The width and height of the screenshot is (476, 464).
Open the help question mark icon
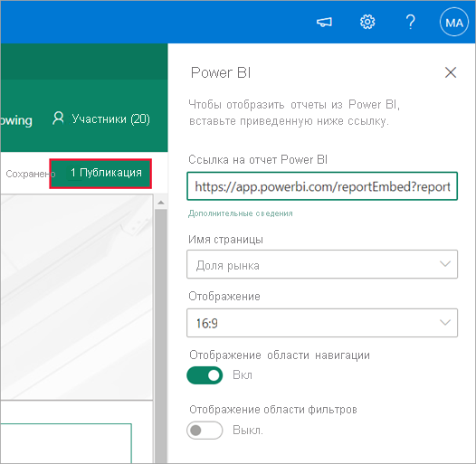point(411,22)
